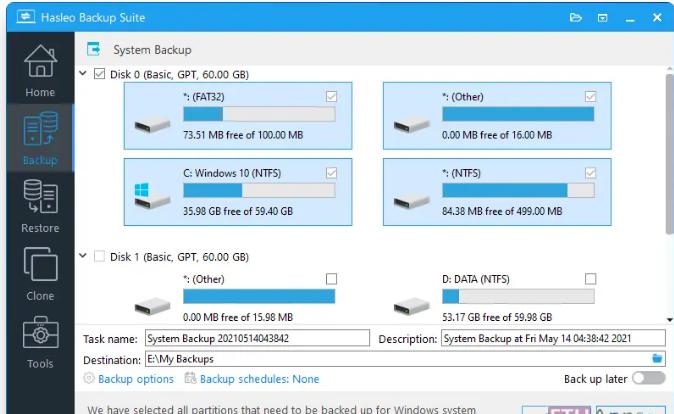Check the 15.98 MB Other partition checkbox
Viewport: 674px width, 414px height.
coord(331,279)
